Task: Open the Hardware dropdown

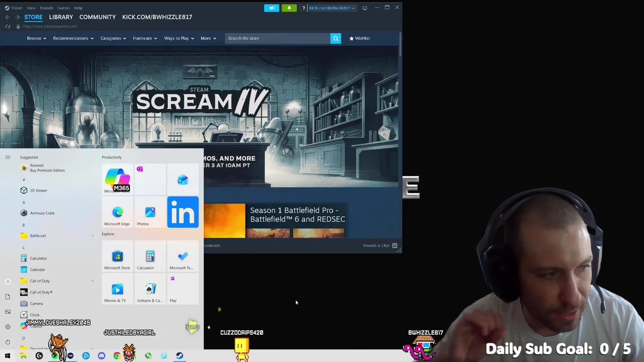Action: click(x=145, y=38)
